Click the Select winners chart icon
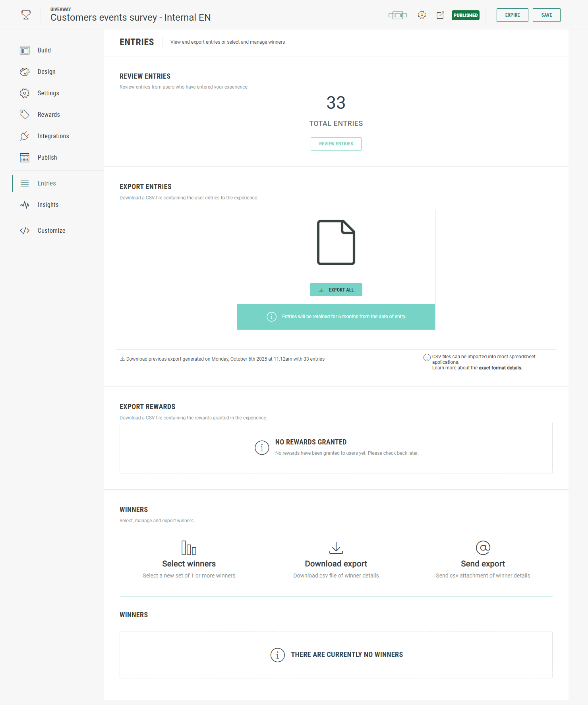588x705 pixels. pyautogui.click(x=189, y=548)
